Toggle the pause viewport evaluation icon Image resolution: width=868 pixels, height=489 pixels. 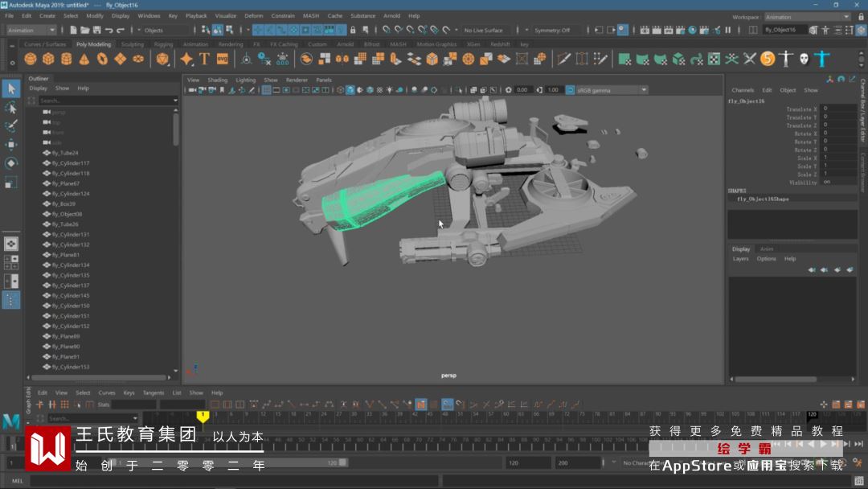click(x=728, y=30)
